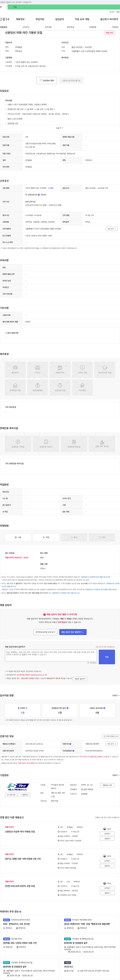Click 새창보기 for the VIP 사택 posting
Screen dimensions: 120x980
(107, 866)
